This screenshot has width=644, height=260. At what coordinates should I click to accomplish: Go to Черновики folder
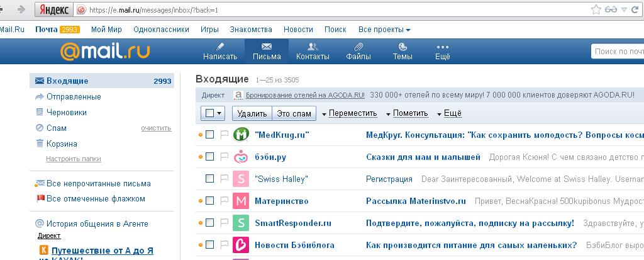[66, 113]
